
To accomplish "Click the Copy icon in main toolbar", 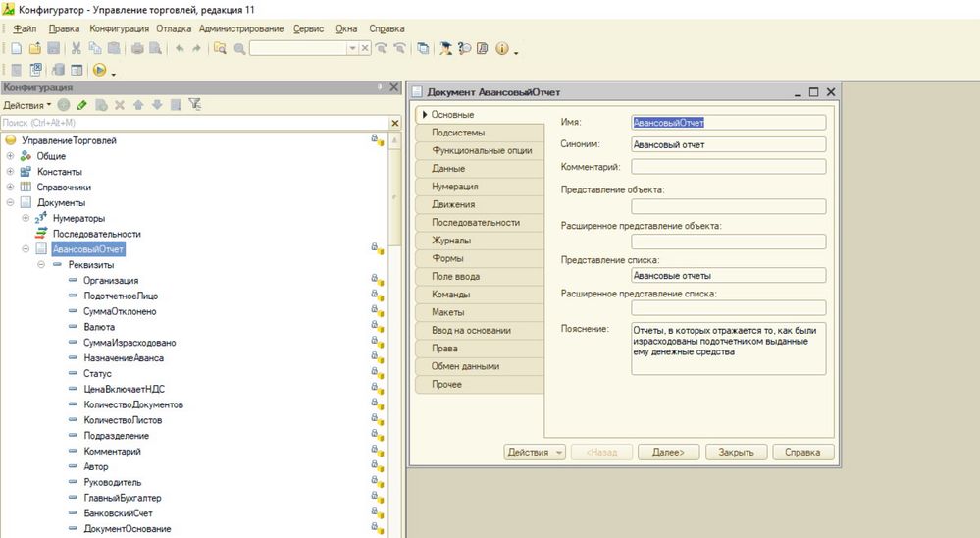I will (x=95, y=49).
